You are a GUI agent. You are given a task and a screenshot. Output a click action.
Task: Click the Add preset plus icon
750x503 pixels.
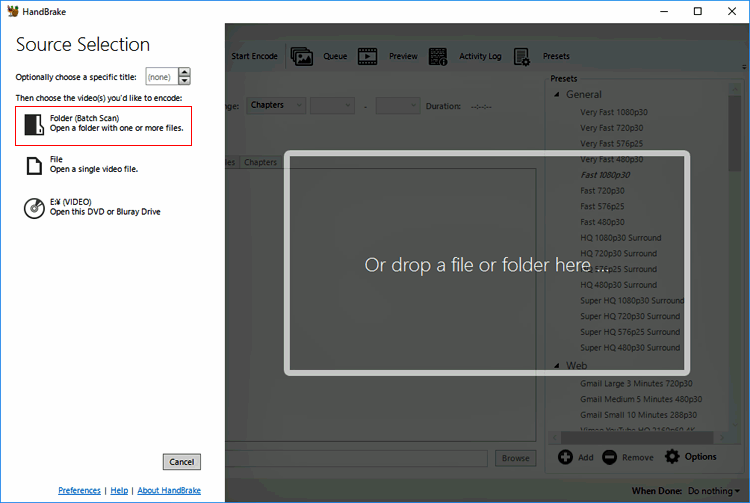click(x=565, y=457)
